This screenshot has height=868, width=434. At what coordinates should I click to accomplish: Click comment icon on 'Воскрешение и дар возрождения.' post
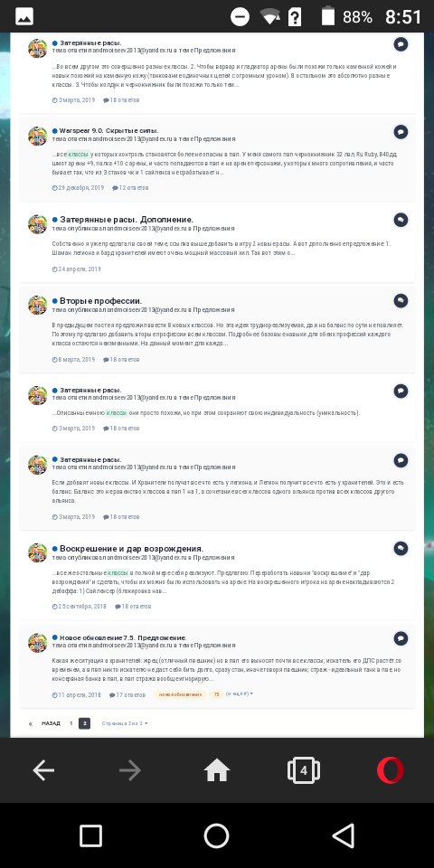pyautogui.click(x=401, y=548)
